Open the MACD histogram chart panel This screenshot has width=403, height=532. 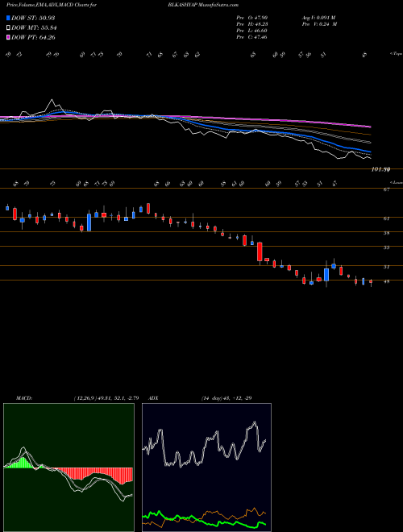[69, 468]
